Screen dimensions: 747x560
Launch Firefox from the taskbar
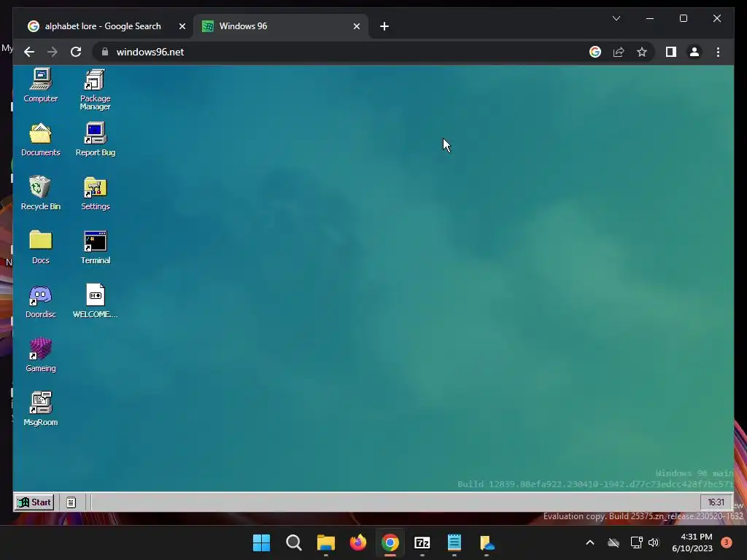pyautogui.click(x=357, y=542)
